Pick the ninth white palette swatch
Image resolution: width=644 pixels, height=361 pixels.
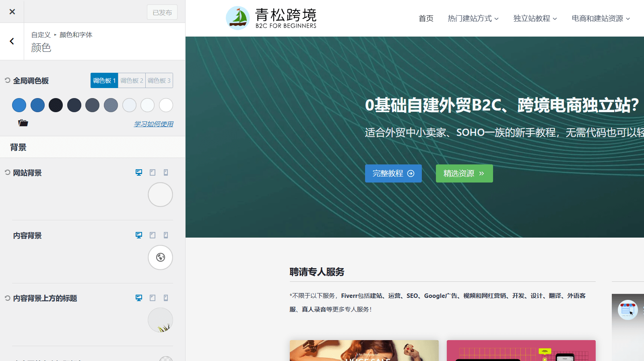(x=166, y=105)
